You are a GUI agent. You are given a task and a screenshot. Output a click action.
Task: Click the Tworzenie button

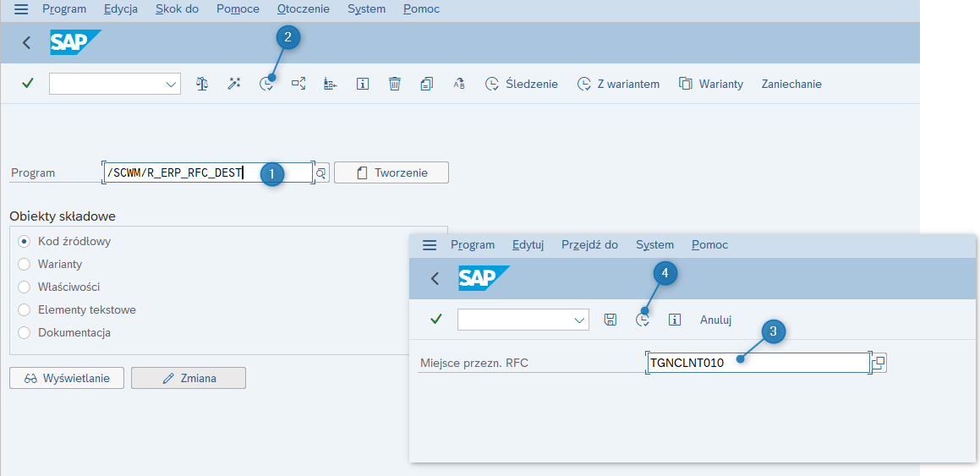(391, 173)
